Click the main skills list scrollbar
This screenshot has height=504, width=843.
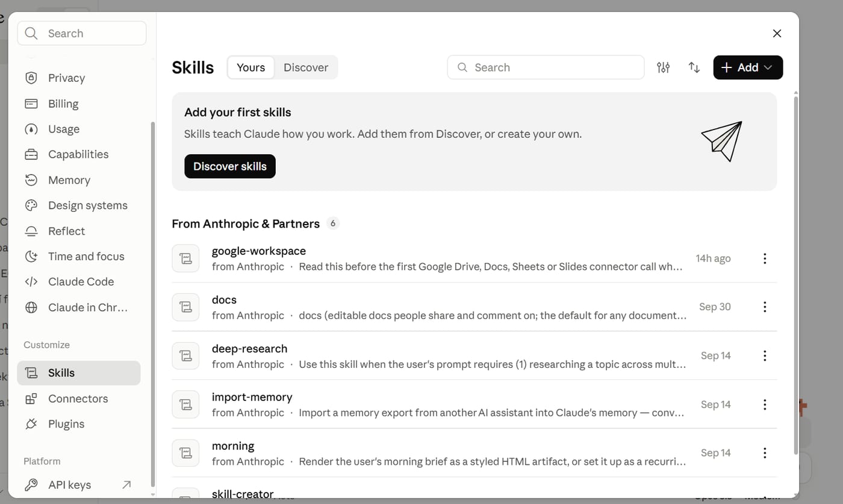796,274
